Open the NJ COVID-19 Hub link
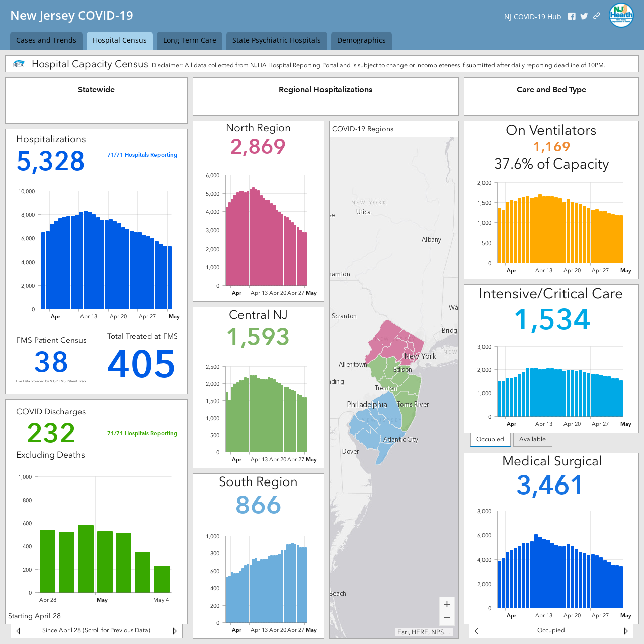Image resolution: width=644 pixels, height=644 pixels. pyautogui.click(x=532, y=17)
